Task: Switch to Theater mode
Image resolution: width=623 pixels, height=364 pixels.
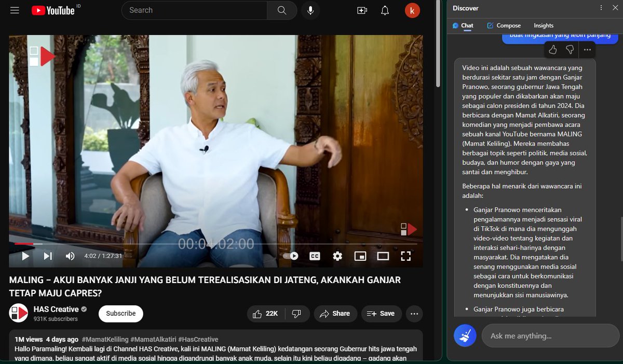Action: 383,256
